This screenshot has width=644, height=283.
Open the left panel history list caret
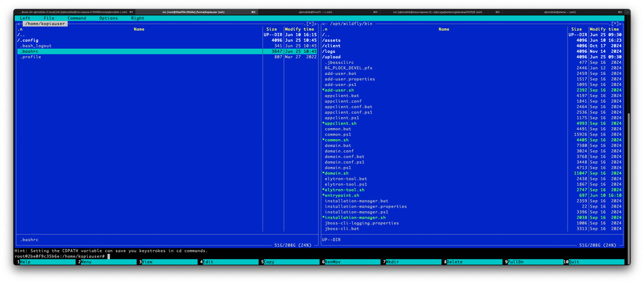point(311,24)
